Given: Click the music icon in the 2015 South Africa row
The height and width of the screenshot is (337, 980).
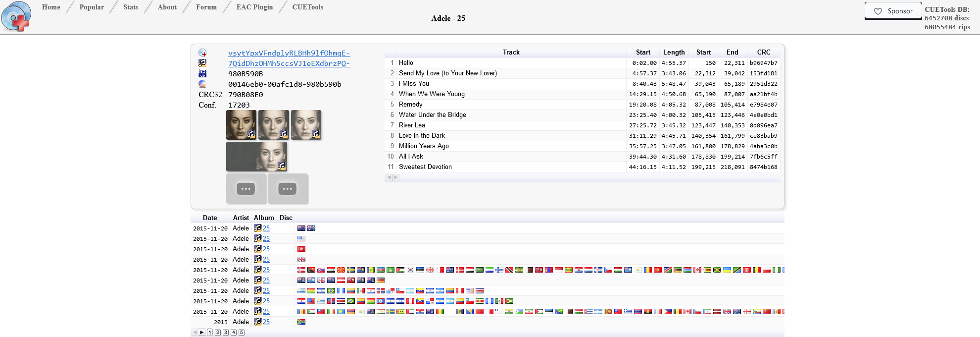Looking at the screenshot, I should pyautogui.click(x=257, y=322).
